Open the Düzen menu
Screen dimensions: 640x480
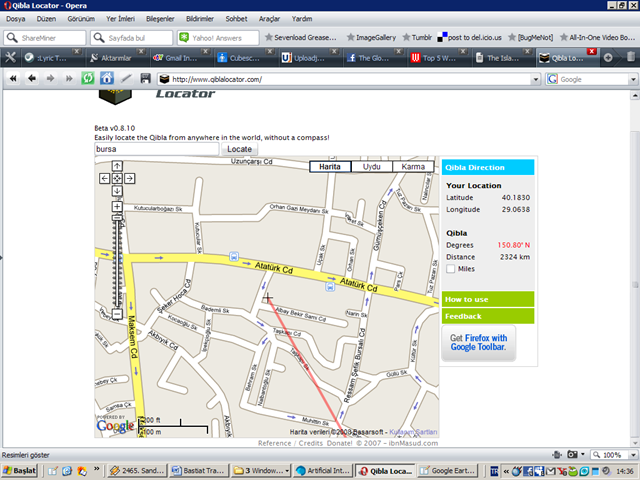click(46, 19)
